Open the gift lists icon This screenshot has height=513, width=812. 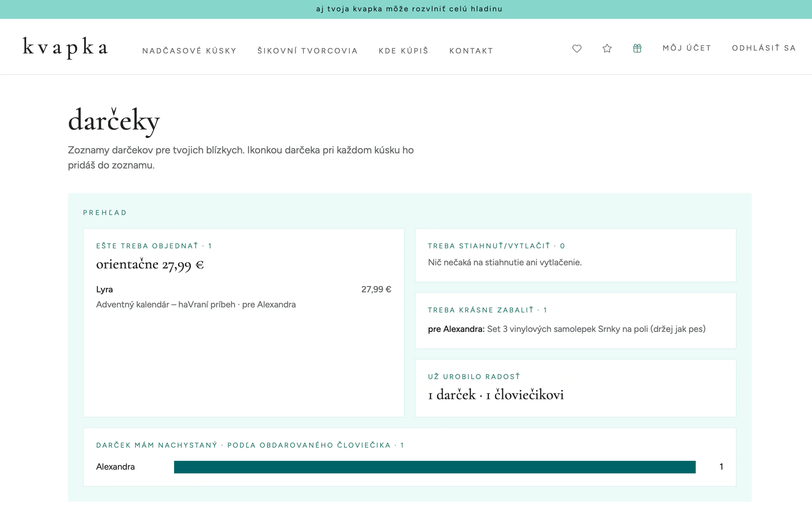tap(637, 48)
